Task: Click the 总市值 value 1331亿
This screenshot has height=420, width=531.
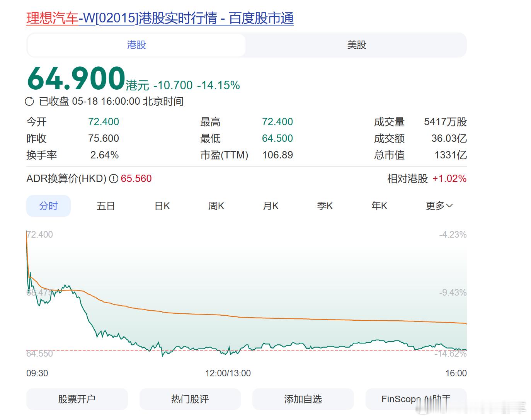Action: 451,155
